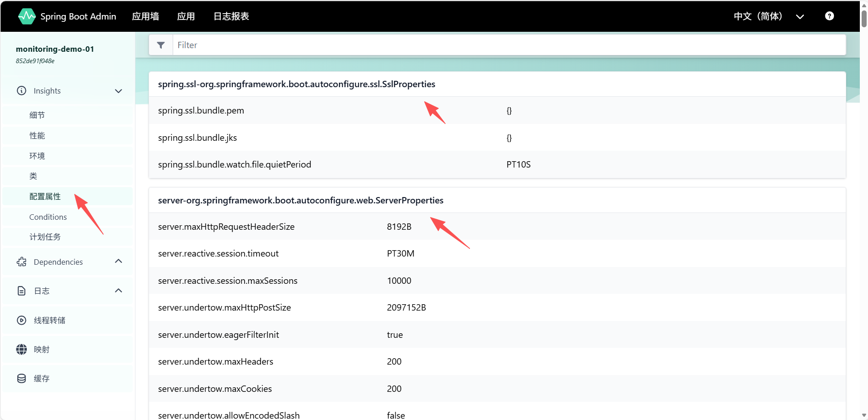Click the 中文（简体） language selector

point(758,16)
